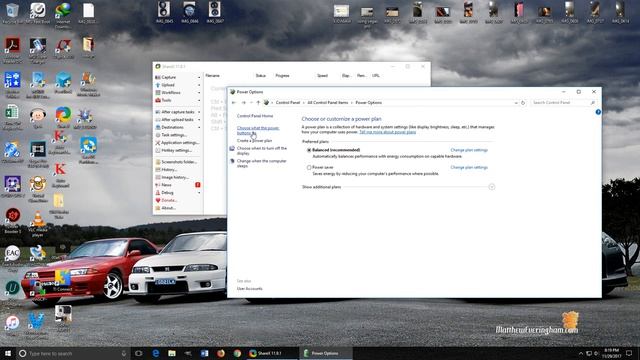640x360 pixels.
Task: Open the Capture menu in ShareX
Action: 178,77
